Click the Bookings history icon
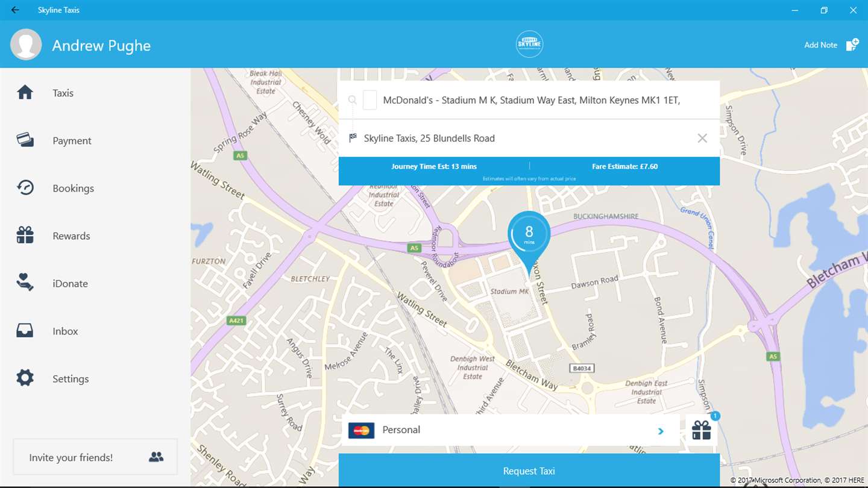This screenshot has width=868, height=488. [x=25, y=187]
